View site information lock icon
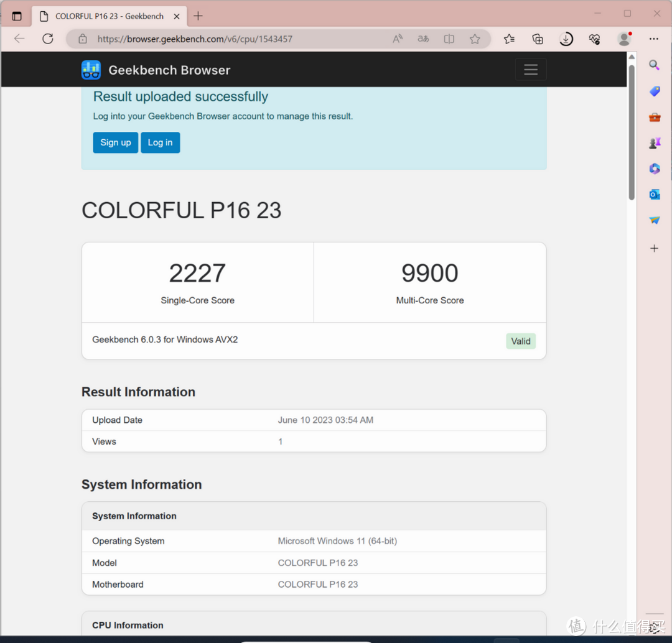672x643 pixels. click(83, 39)
